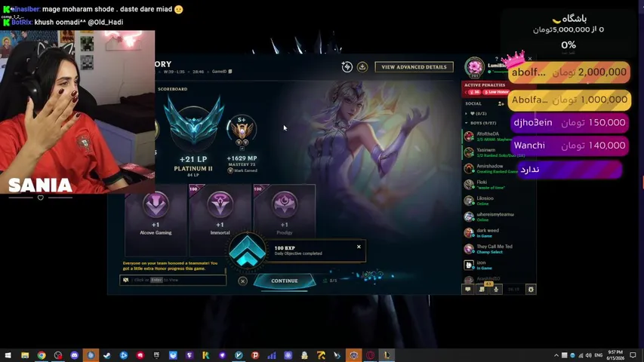
Task: Open the ENG language selector
Action: 599,355
